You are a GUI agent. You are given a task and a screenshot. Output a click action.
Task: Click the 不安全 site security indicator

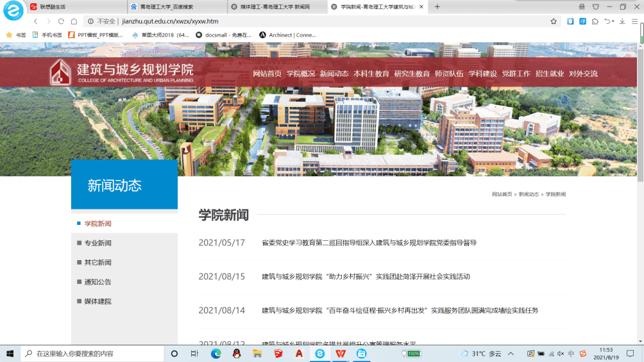pos(101,21)
